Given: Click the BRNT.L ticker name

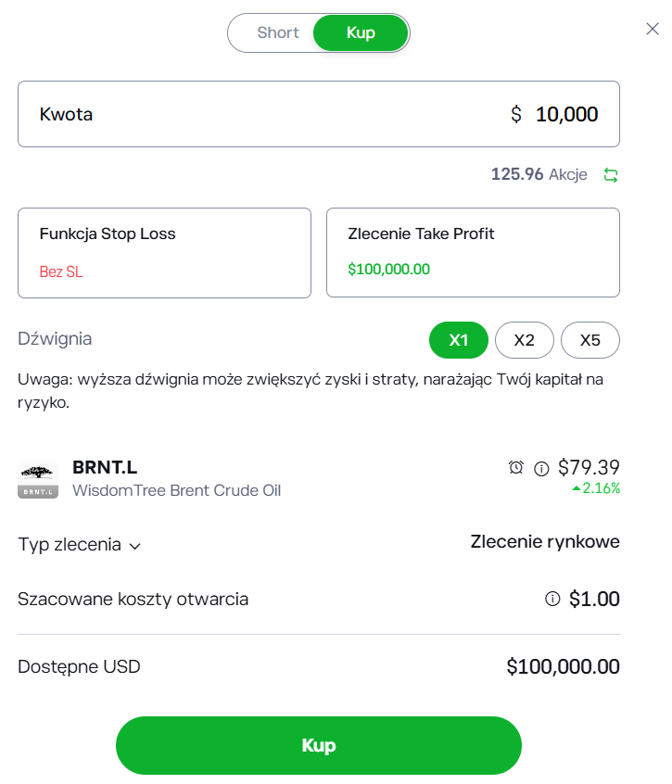Looking at the screenshot, I should pyautogui.click(x=105, y=467).
